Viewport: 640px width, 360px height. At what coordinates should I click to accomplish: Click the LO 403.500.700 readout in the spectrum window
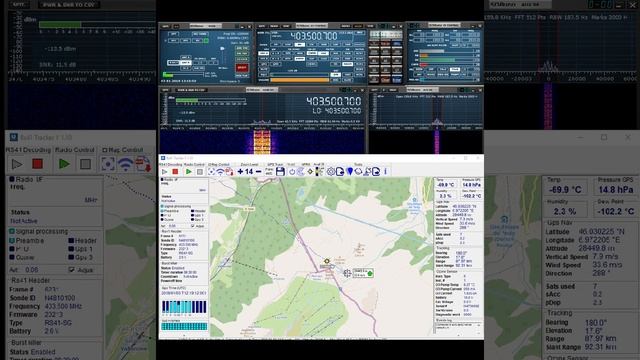337,111
